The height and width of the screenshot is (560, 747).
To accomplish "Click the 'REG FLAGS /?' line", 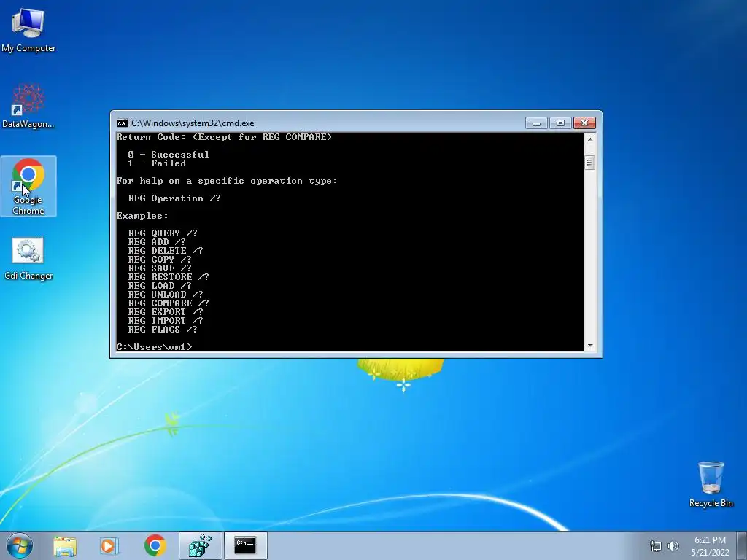I will [163, 330].
